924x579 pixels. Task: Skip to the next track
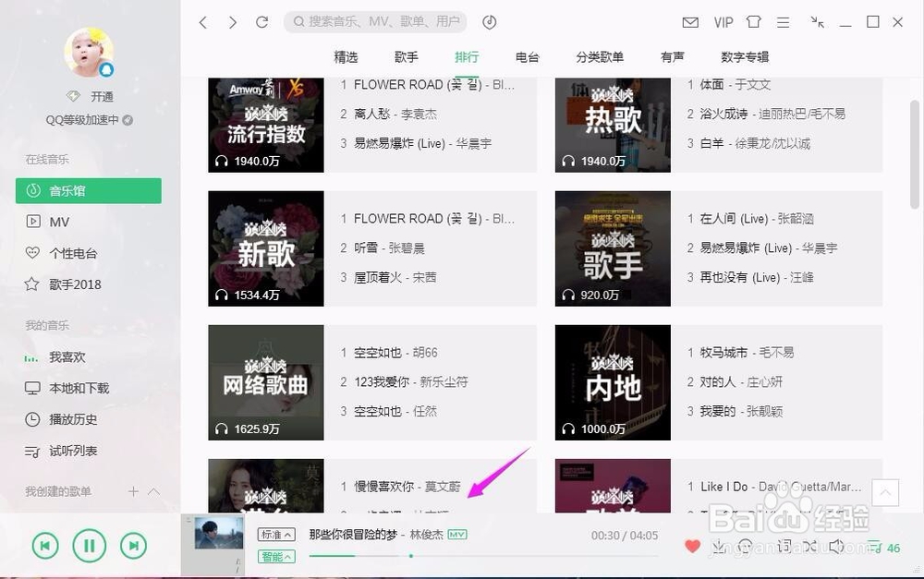pyautogui.click(x=133, y=546)
